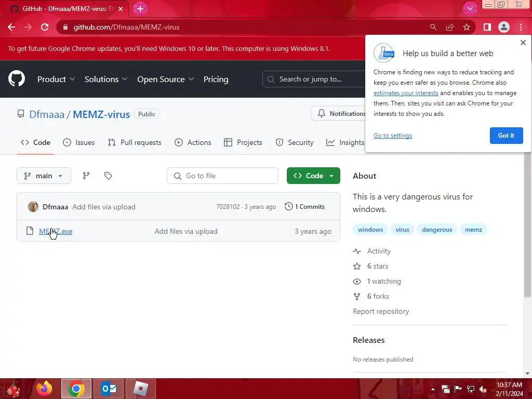View branches via the branch icon
The width and height of the screenshot is (532, 399).
coord(86,176)
